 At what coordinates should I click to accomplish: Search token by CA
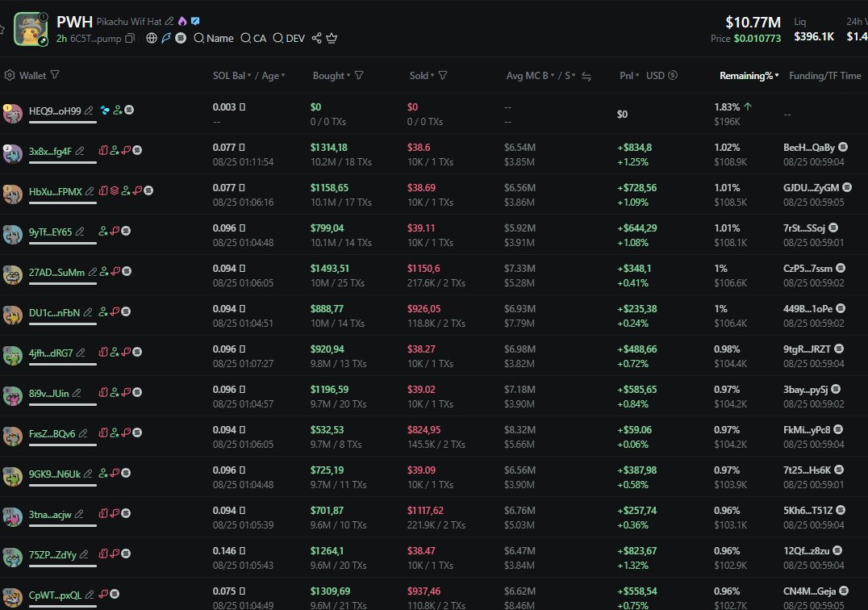[x=253, y=38]
